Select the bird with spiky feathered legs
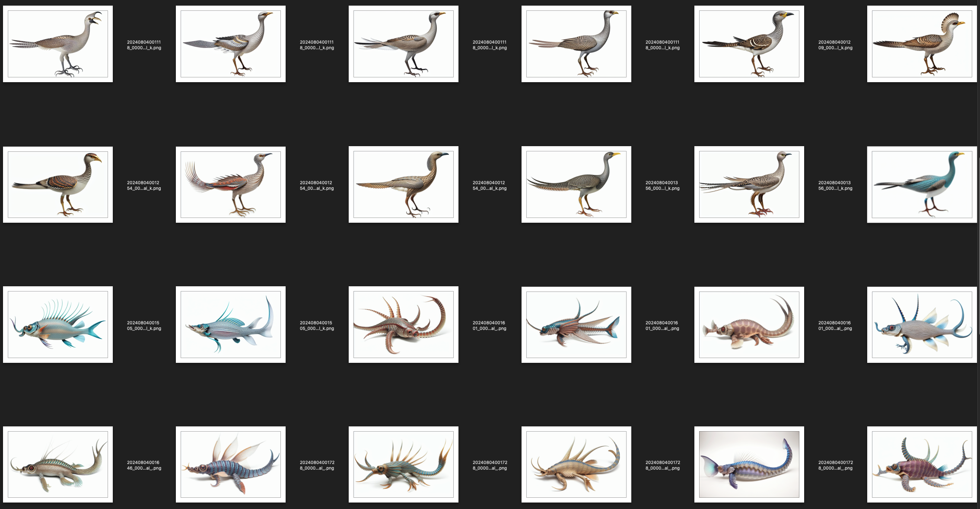The image size is (980, 509). coord(749,185)
